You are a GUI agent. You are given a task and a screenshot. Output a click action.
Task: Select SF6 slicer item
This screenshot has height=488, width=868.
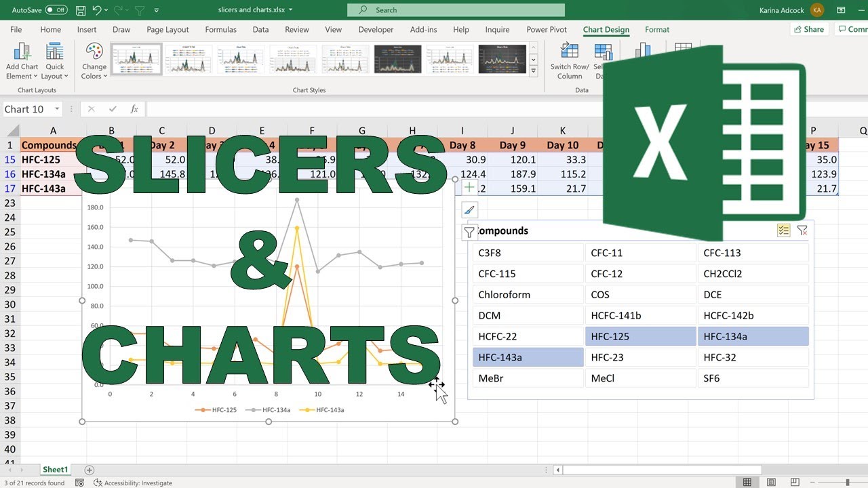click(753, 378)
